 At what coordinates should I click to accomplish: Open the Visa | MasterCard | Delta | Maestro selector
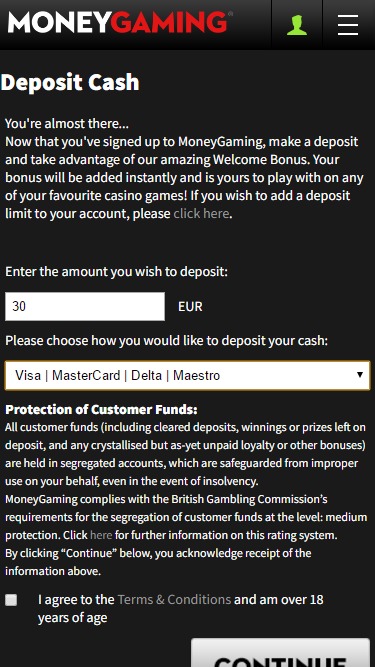tap(188, 375)
